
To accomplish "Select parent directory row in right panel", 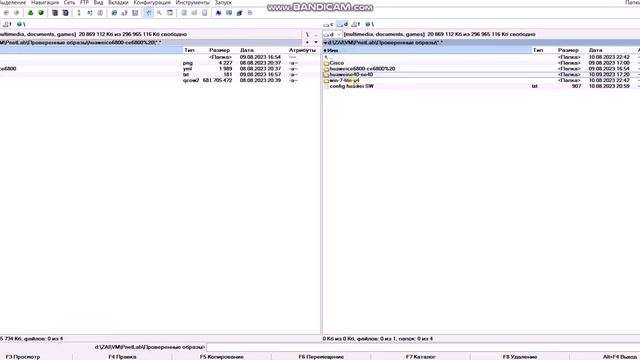I will click(481, 58).
